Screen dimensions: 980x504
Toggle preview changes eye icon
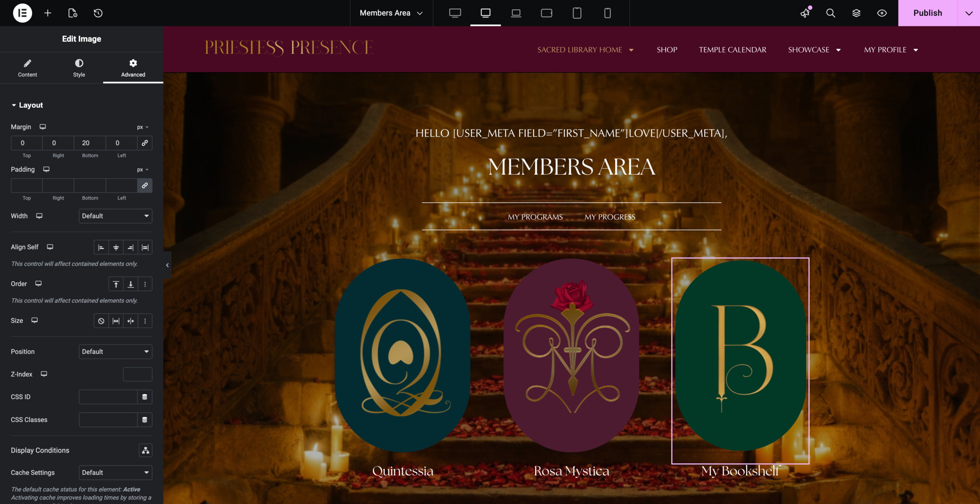pyautogui.click(x=882, y=13)
